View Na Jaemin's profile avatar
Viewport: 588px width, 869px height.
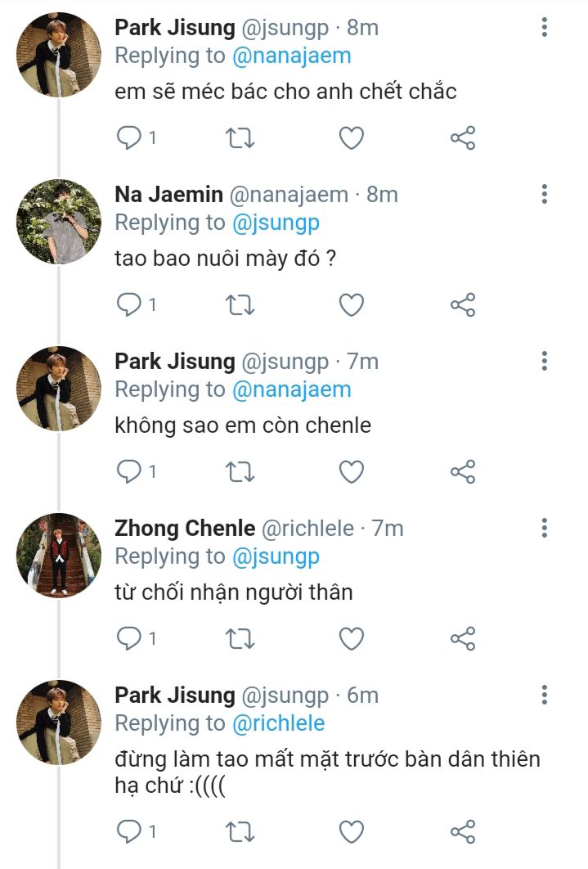tap(59, 221)
